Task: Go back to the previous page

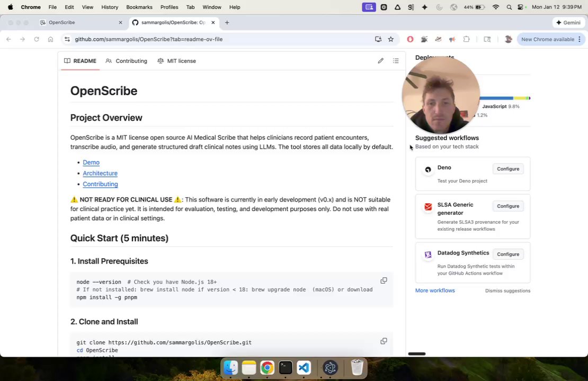Action: click(8, 39)
